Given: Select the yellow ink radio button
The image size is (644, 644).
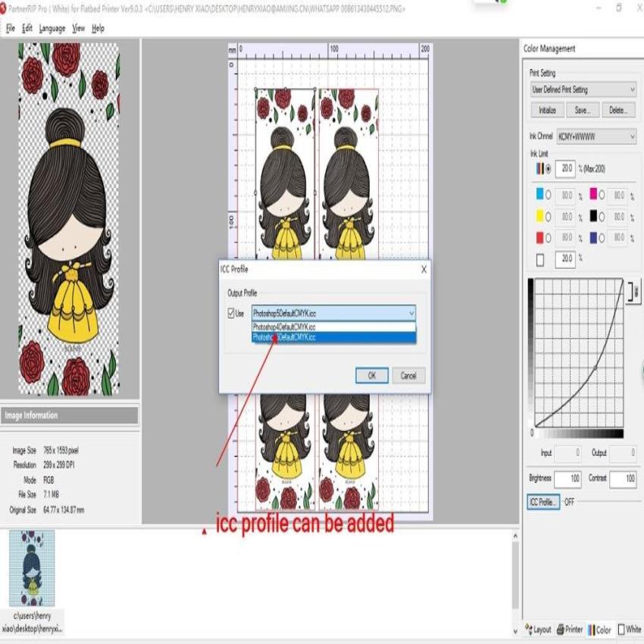Looking at the screenshot, I should pyautogui.click(x=549, y=217).
